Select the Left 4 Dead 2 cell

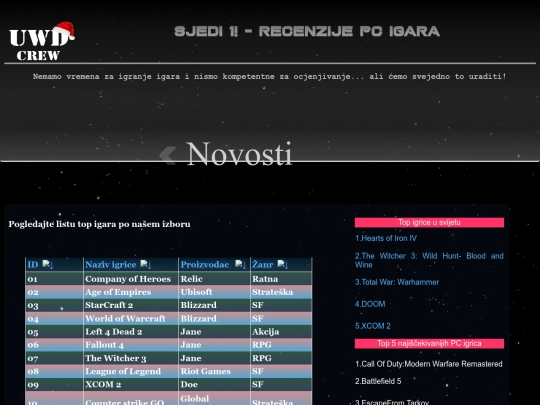coord(131,332)
